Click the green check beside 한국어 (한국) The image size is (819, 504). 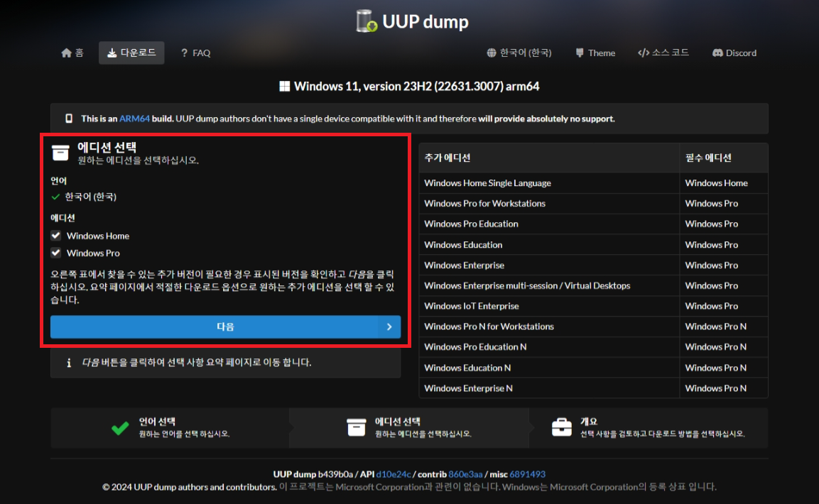coord(55,197)
